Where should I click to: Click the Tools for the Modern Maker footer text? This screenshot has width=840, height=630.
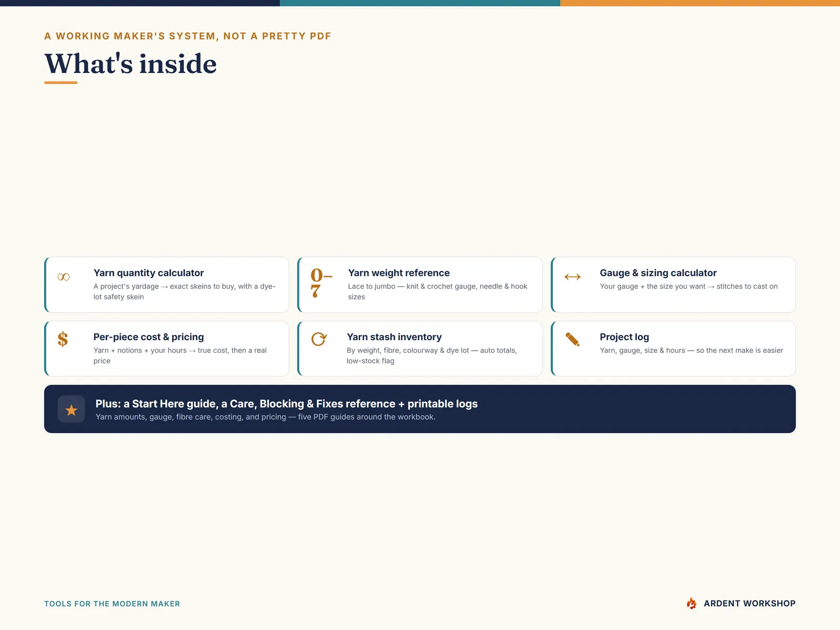click(112, 604)
